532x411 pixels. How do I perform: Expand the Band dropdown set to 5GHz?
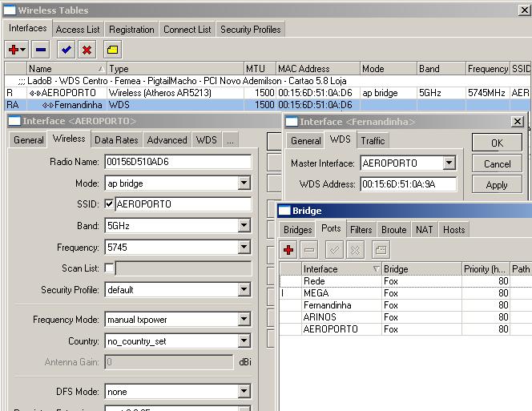(x=244, y=226)
